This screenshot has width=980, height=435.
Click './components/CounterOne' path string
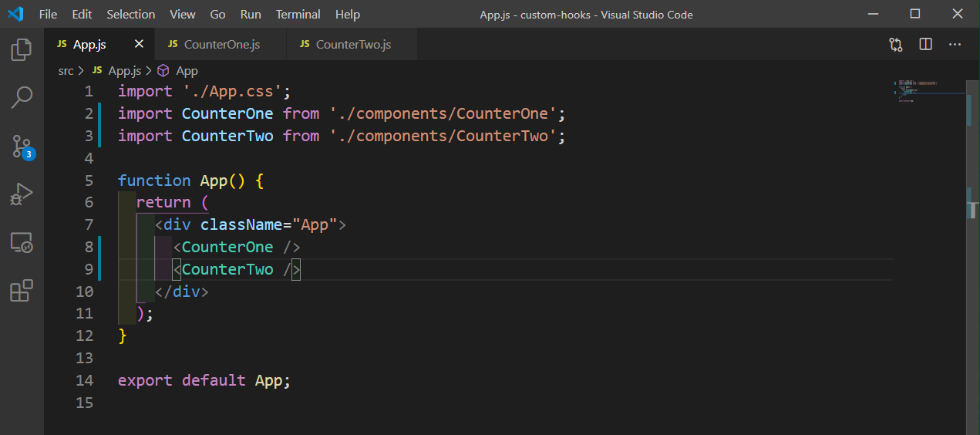(x=443, y=113)
